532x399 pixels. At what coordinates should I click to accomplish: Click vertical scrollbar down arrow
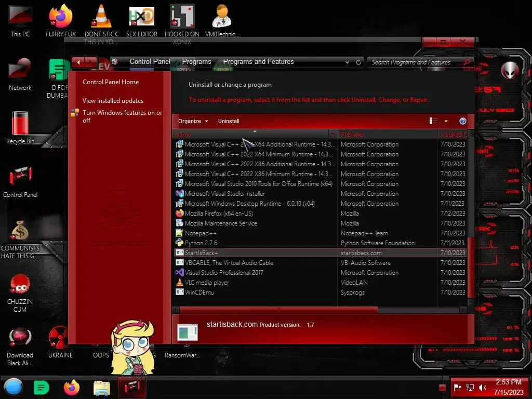tap(471, 302)
